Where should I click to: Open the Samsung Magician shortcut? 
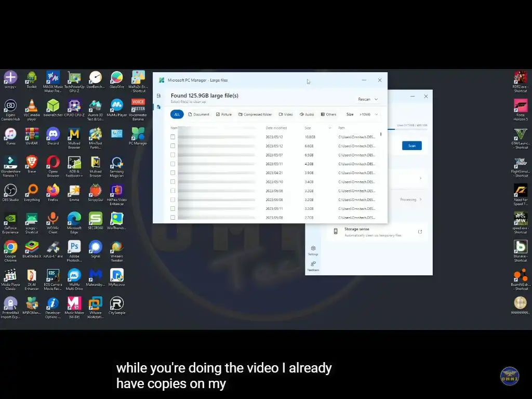click(x=117, y=167)
